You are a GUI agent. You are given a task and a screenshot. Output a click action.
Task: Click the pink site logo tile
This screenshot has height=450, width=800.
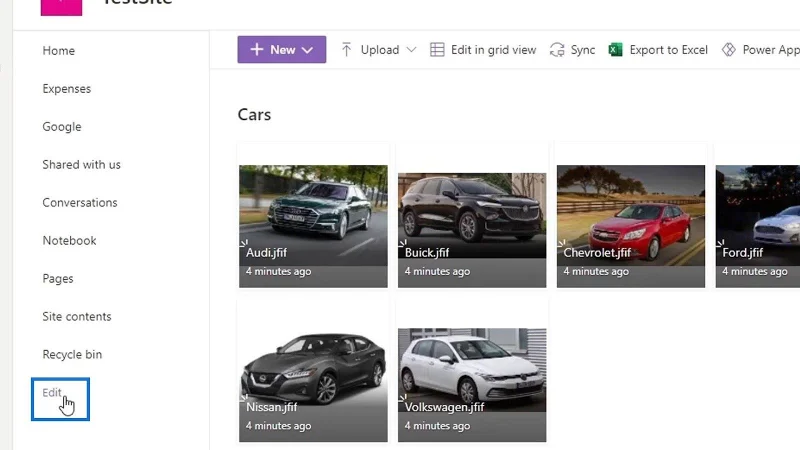point(61,7)
